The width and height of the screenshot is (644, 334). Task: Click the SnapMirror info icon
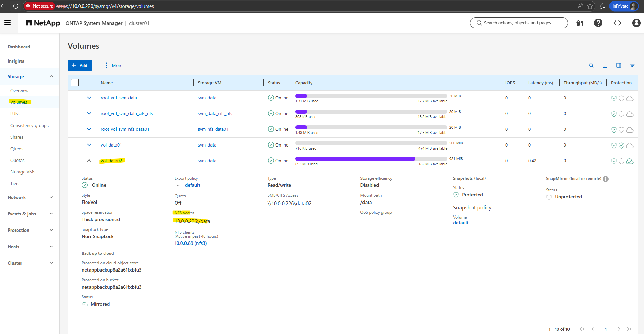coord(606,179)
